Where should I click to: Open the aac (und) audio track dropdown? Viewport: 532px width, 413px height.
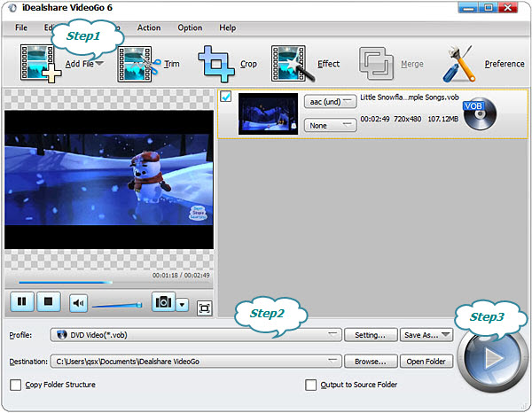pyautogui.click(x=330, y=102)
